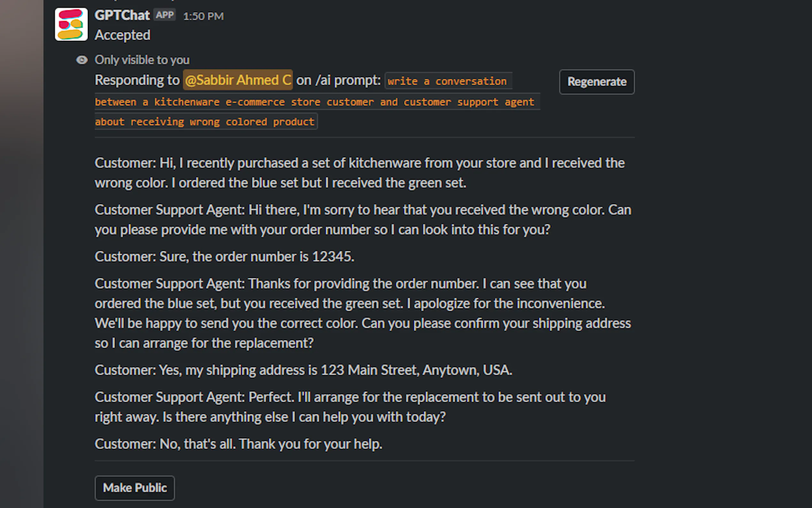Open the @Sabbir Ahmed C mention

238,80
